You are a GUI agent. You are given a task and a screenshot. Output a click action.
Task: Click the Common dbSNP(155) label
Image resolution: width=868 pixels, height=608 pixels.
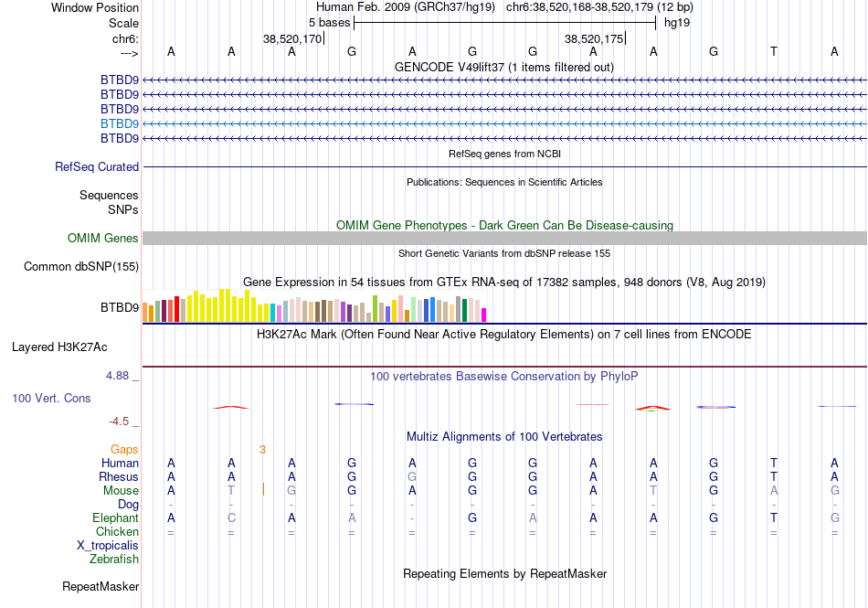[x=81, y=266]
